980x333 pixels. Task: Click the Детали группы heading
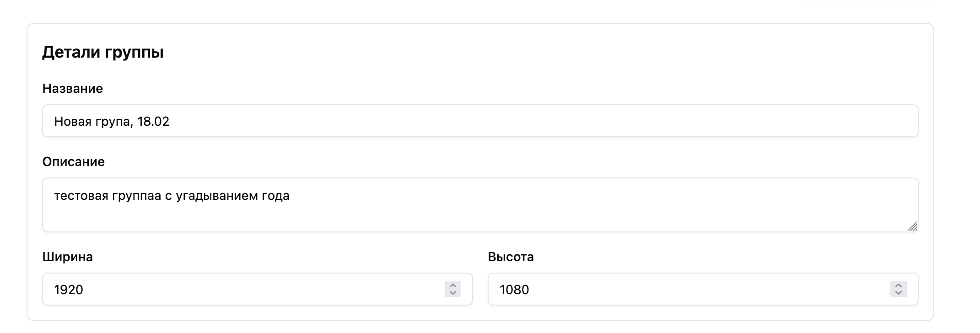coord(102,53)
